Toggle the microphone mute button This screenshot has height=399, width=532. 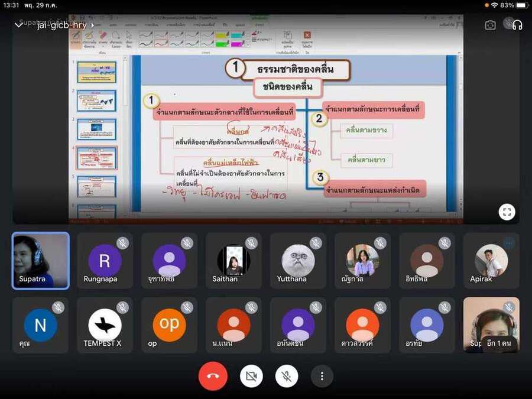point(287,376)
